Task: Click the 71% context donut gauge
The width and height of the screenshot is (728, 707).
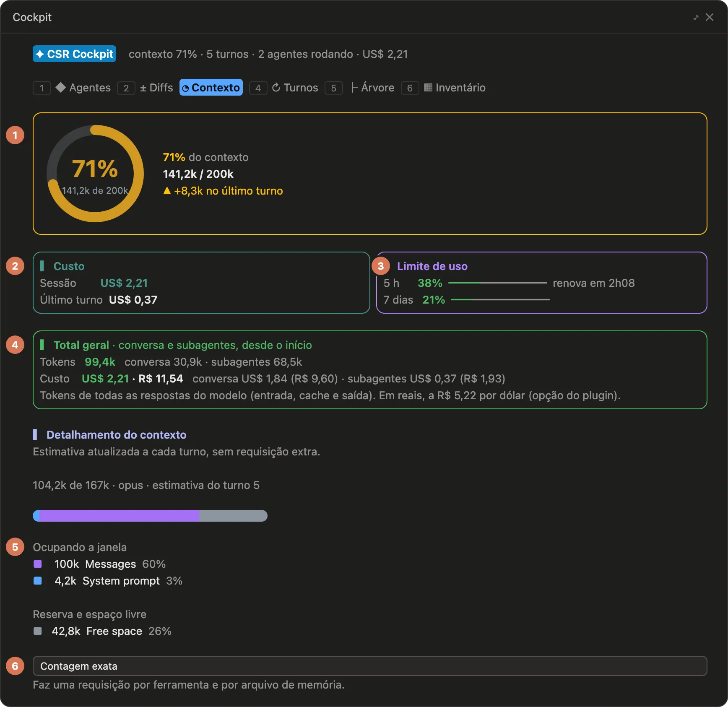Action: click(x=95, y=174)
